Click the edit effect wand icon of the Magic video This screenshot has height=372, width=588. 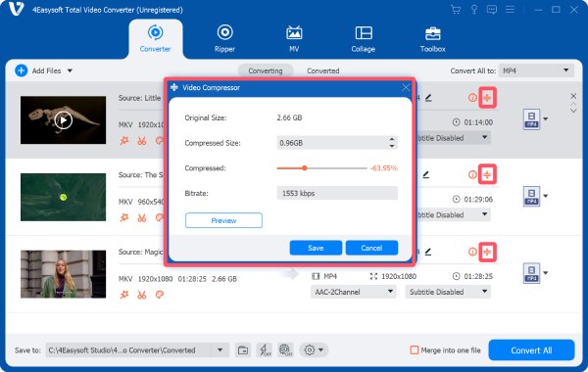tap(124, 295)
